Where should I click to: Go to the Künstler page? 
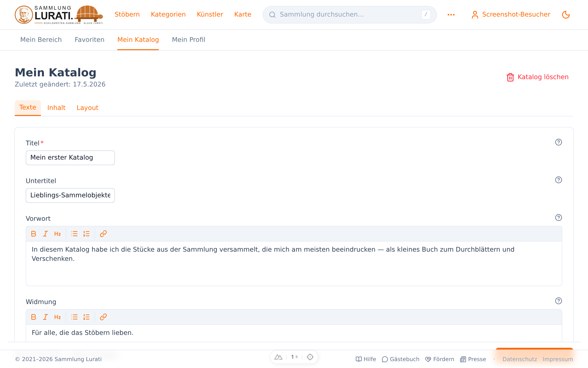[x=210, y=14]
